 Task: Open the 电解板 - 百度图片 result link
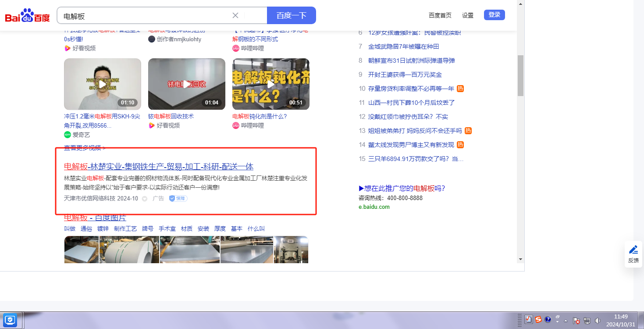(95, 218)
